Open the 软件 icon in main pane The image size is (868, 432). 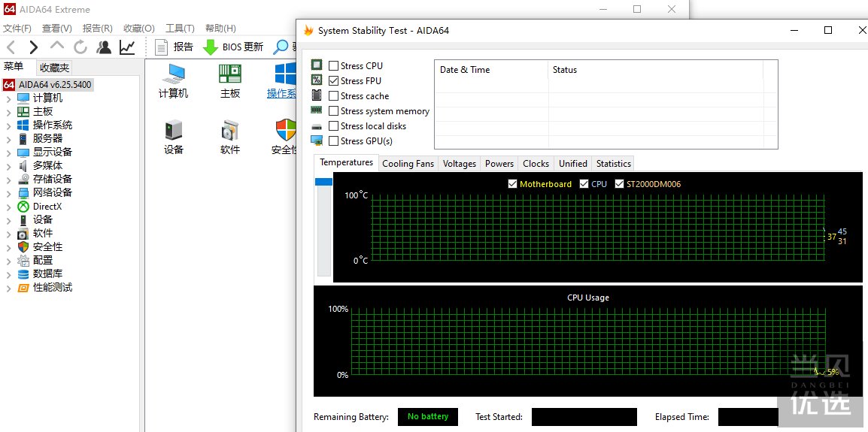click(x=229, y=137)
